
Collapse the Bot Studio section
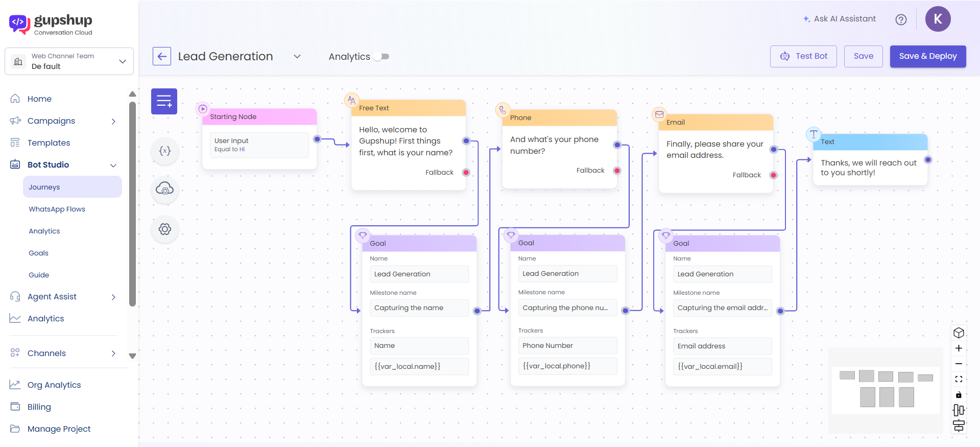[x=113, y=165]
